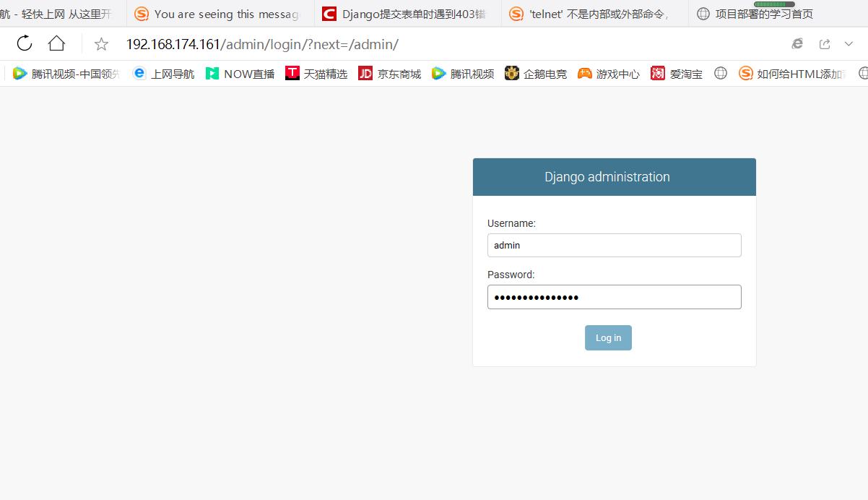Click the Username: label
The width and height of the screenshot is (868, 500).
click(x=511, y=223)
